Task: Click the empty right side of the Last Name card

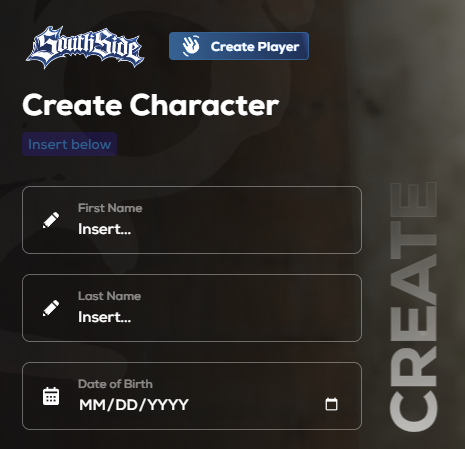Action: (x=283, y=308)
